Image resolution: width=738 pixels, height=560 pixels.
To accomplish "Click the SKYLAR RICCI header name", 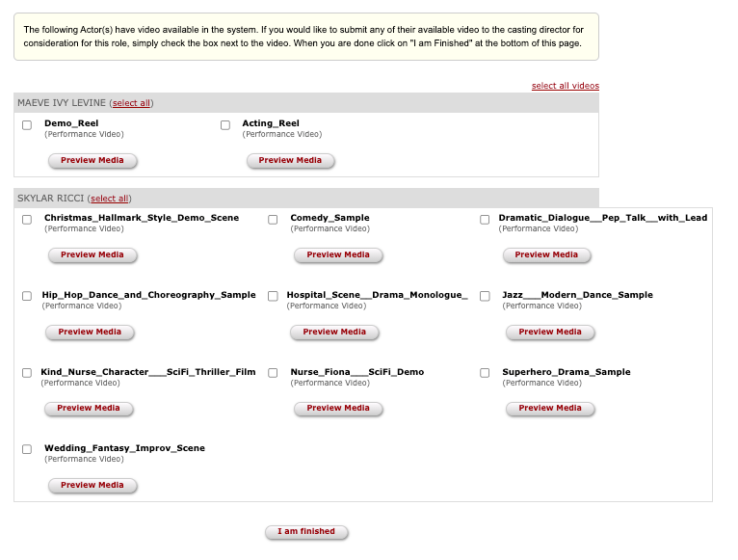I will [x=50, y=199].
